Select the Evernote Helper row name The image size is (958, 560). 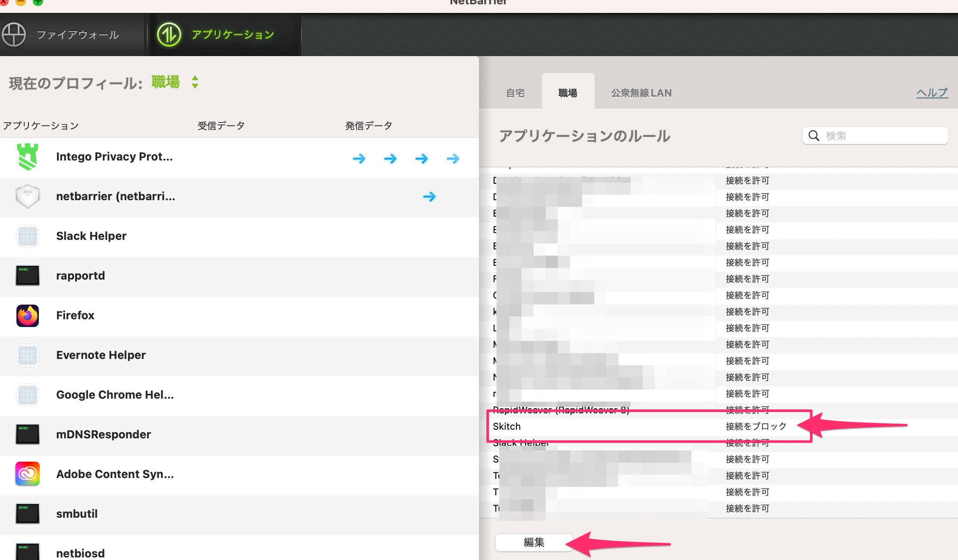101,355
